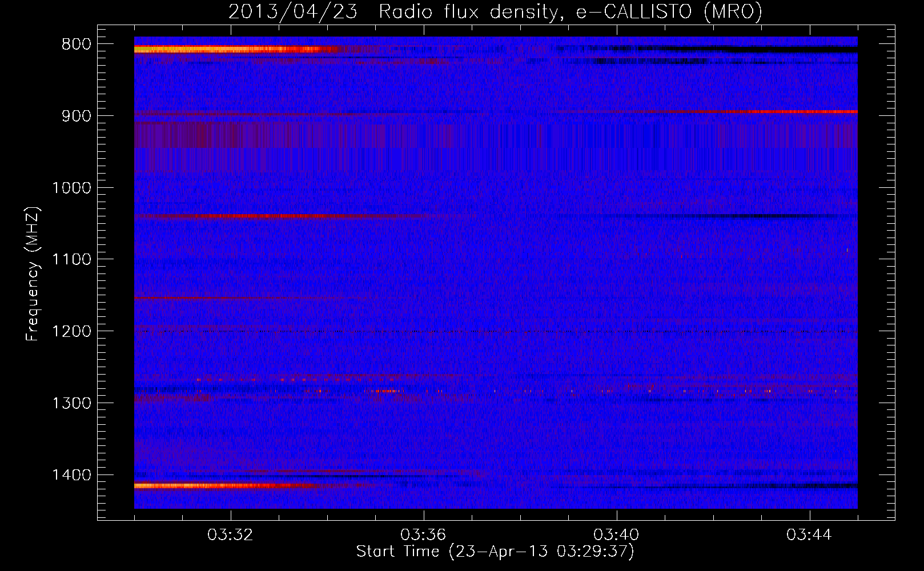The image size is (924, 571).
Task: Select the 800 frequency tick label
Action: (x=77, y=45)
